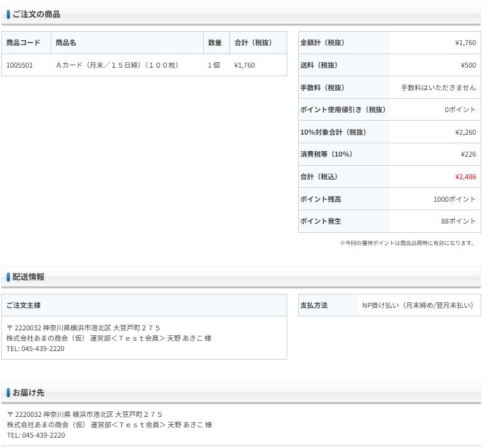Click the ポイント残高 value 1000ポイント
This screenshot has height=448, width=494.
pos(454,199)
